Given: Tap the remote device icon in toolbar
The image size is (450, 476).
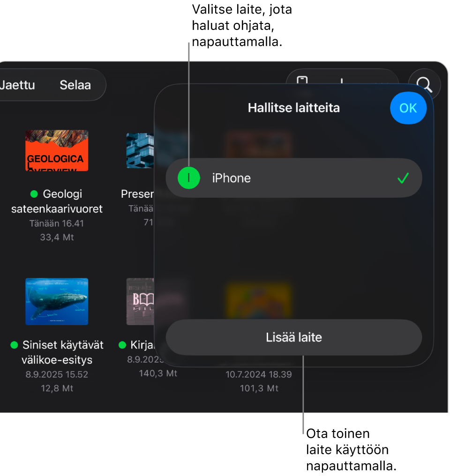Looking at the screenshot, I should click(x=302, y=80).
